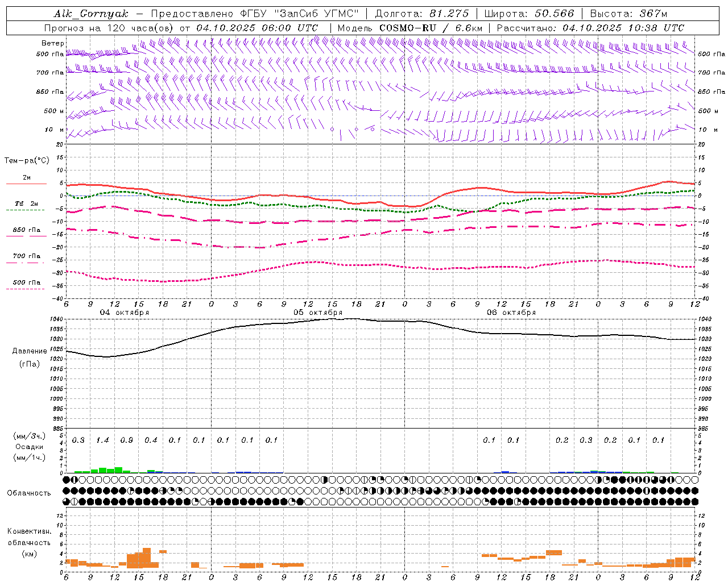The width and height of the screenshot is (728, 582).
Task: Click the elevation text "Высота: 367м"
Action: point(628,14)
